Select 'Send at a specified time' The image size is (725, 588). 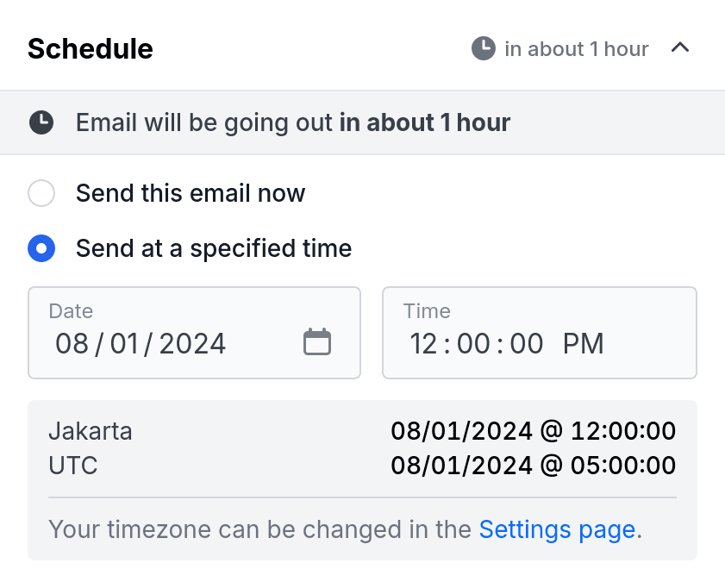(x=41, y=248)
